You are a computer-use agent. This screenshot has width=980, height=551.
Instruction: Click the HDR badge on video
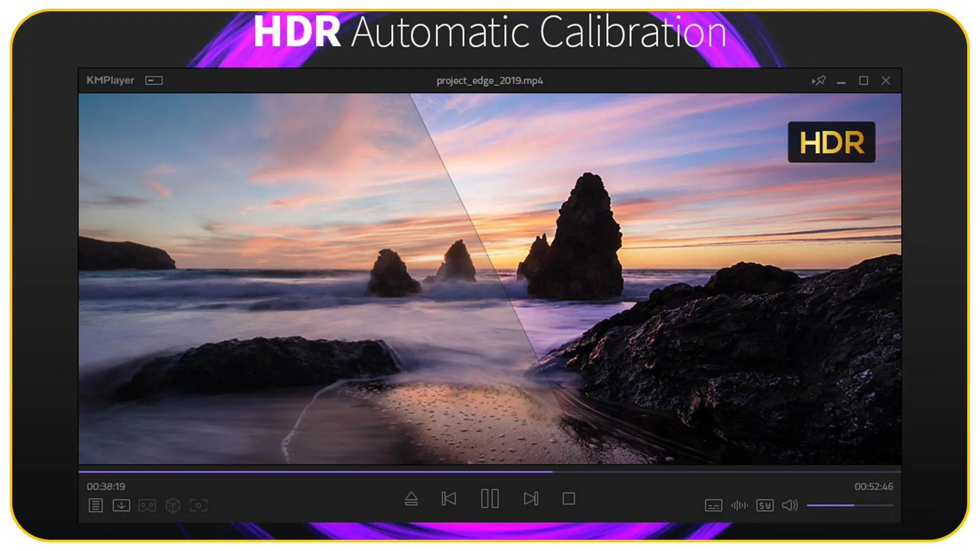(831, 142)
